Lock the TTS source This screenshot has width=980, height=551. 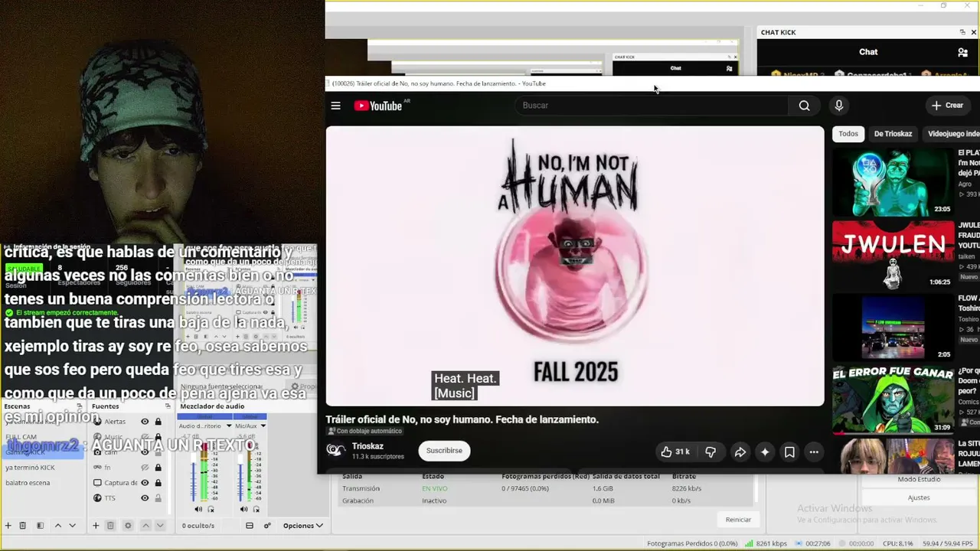158,498
